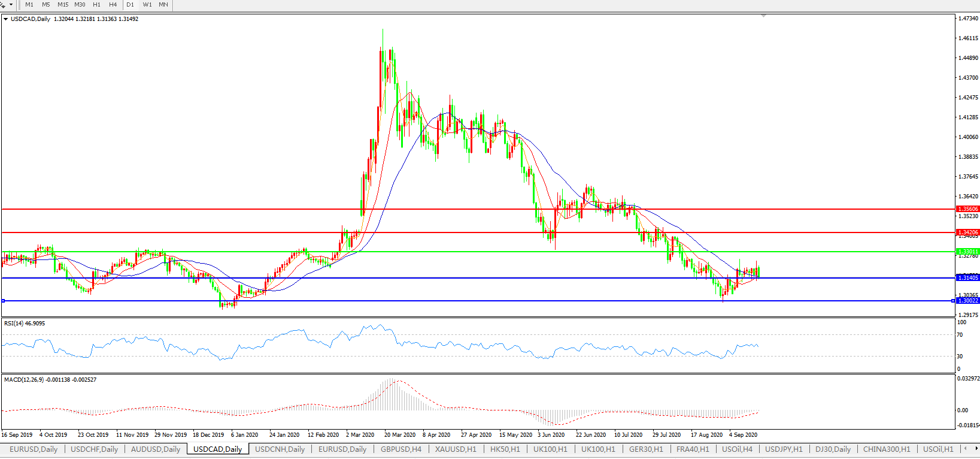The height and width of the screenshot is (459, 980).
Task: Open the dropdown arrow beside the drawing tool
Action: [11, 5]
